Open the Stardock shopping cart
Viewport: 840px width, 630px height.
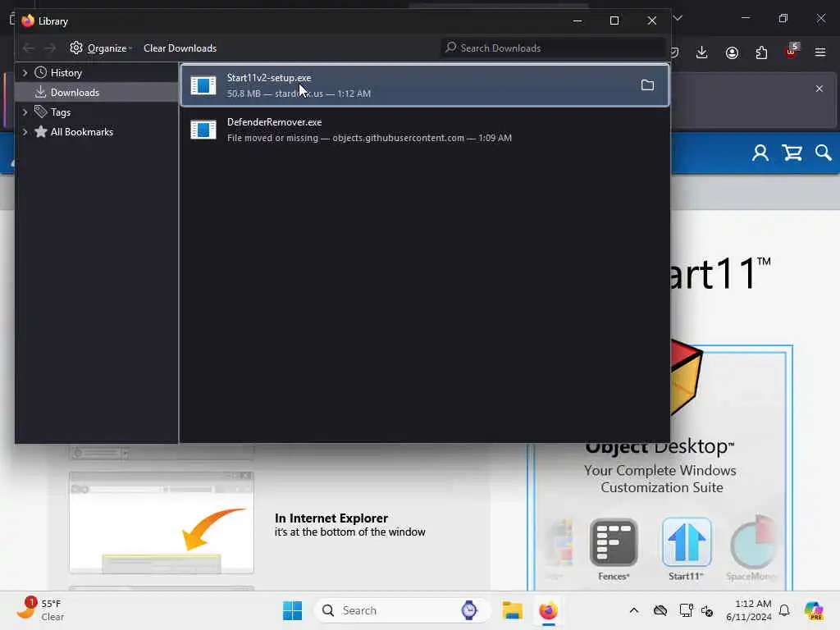tap(792, 153)
